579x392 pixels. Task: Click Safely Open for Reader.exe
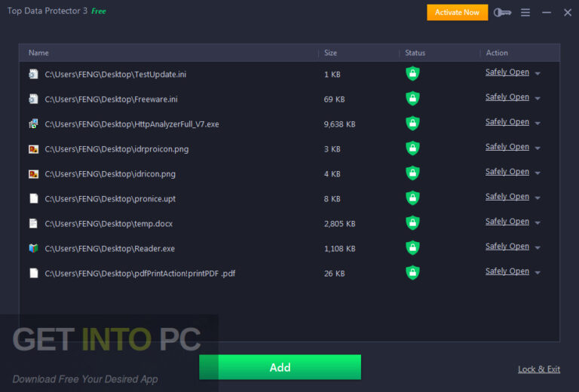coord(507,247)
